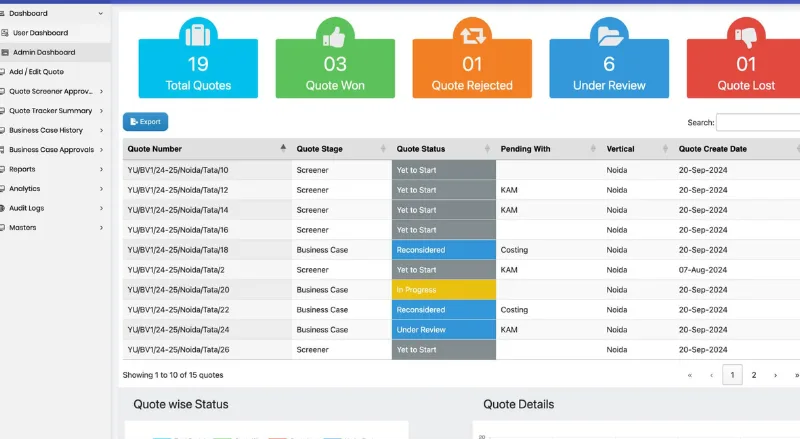Expand the Audit Logs submenu arrow

(x=102, y=208)
